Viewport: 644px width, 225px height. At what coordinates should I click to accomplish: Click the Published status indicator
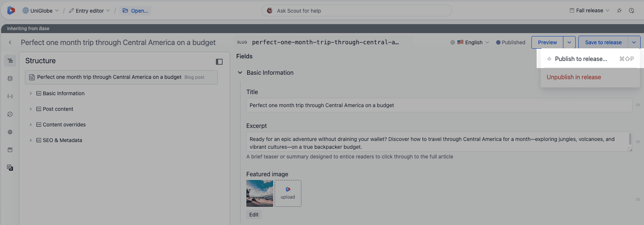click(x=511, y=42)
